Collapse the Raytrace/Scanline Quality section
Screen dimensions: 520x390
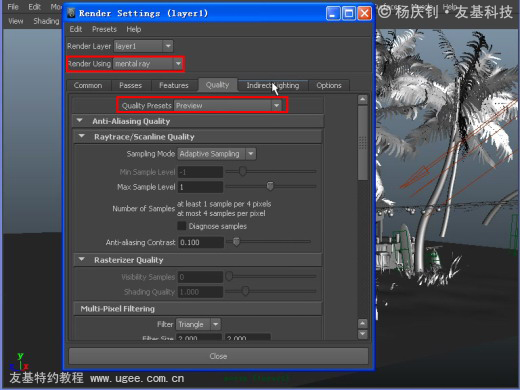[82, 136]
